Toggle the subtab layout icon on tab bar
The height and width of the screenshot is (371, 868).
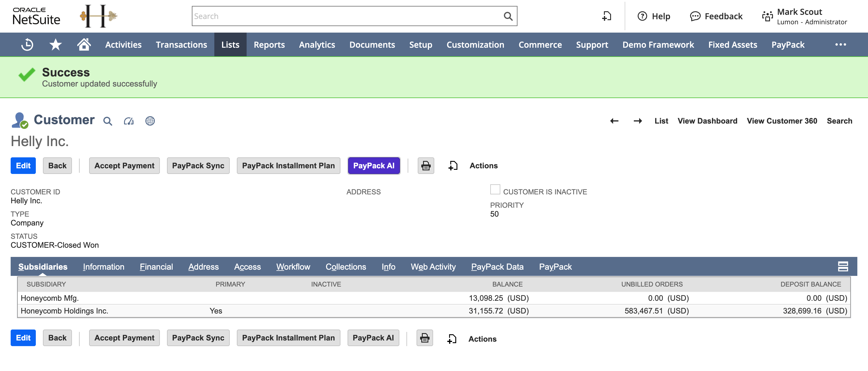tap(843, 266)
